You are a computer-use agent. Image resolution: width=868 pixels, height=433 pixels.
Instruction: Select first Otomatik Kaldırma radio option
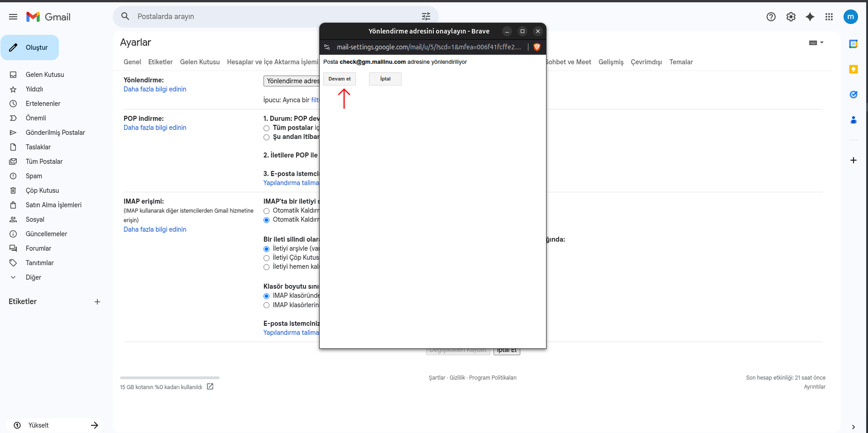266,211
